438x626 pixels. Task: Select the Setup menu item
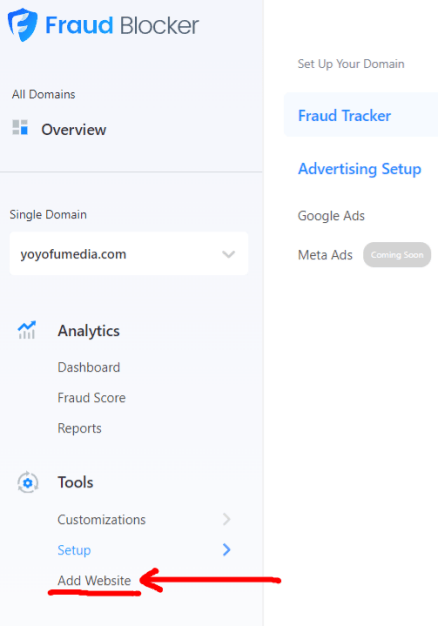(x=74, y=550)
